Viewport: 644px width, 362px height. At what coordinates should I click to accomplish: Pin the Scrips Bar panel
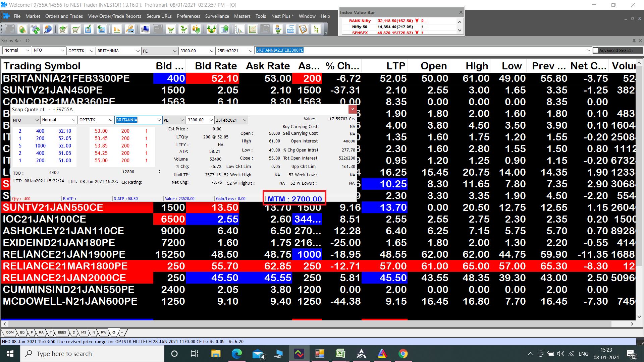634,41
